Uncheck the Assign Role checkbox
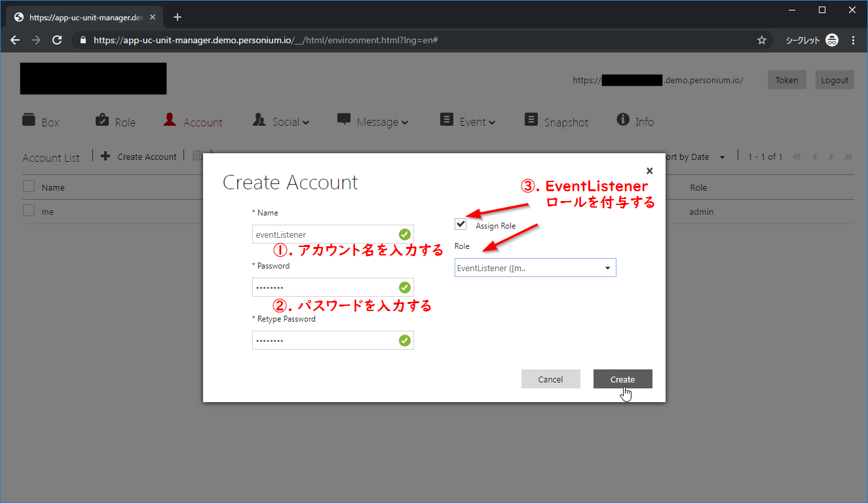The height and width of the screenshot is (503, 868). coord(461,223)
